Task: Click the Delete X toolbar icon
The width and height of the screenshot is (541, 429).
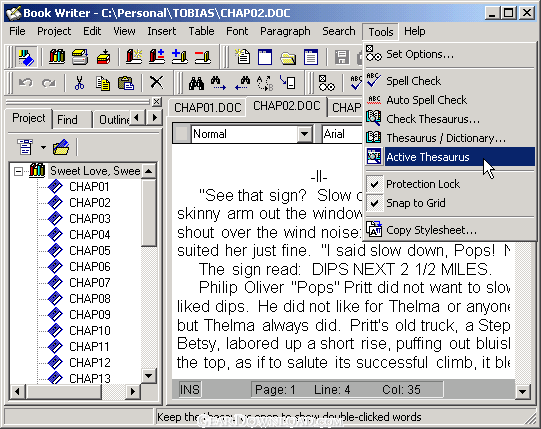Action: pyautogui.click(x=156, y=83)
